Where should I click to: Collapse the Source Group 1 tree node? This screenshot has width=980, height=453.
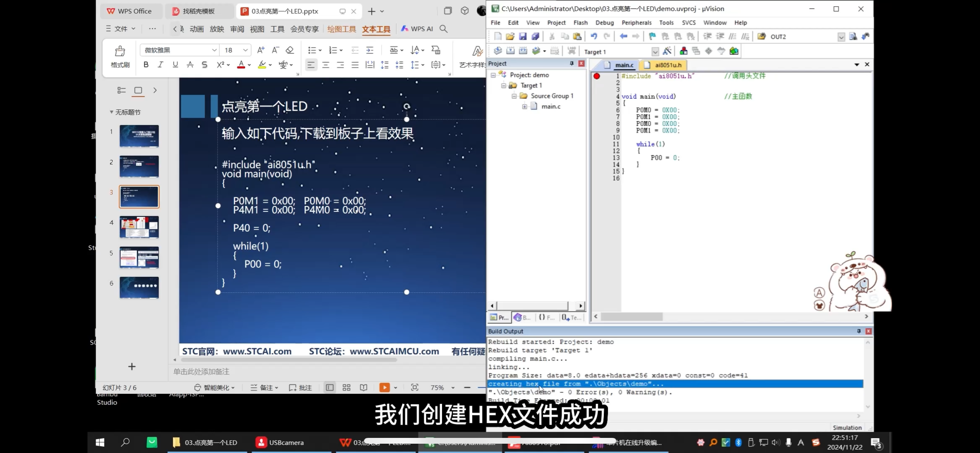[514, 96]
